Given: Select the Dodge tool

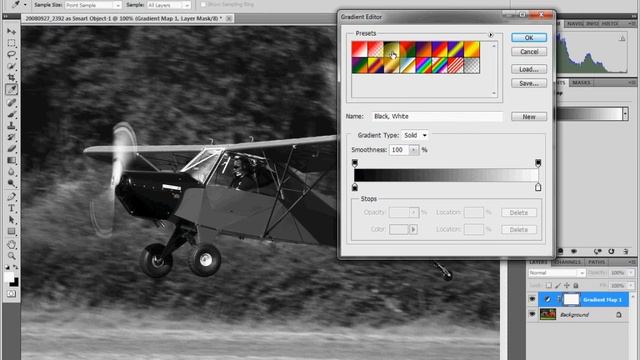Looking at the screenshot, I should pyautogui.click(x=11, y=183).
